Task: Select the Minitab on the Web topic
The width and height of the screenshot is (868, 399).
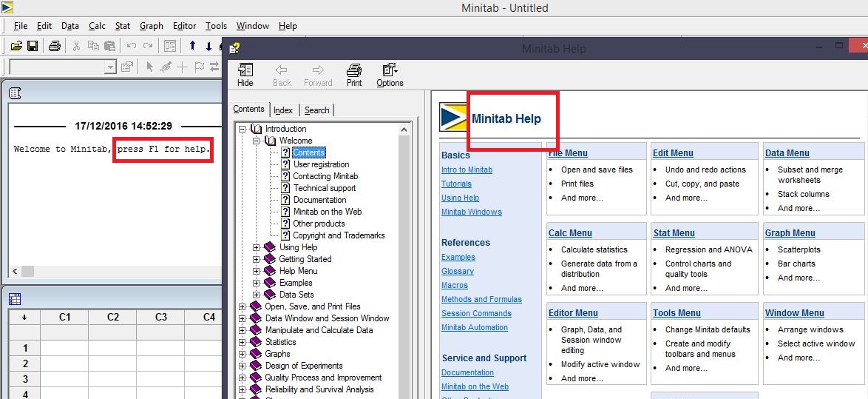Action: click(x=327, y=212)
